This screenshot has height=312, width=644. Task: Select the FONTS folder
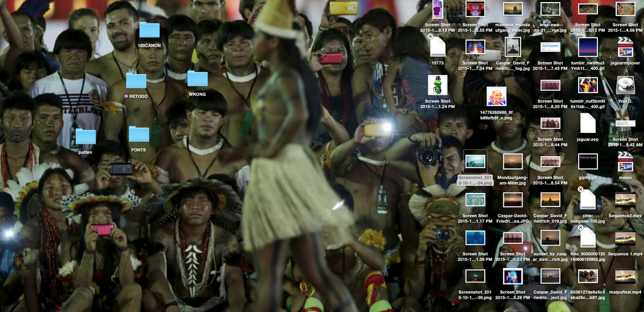138,134
